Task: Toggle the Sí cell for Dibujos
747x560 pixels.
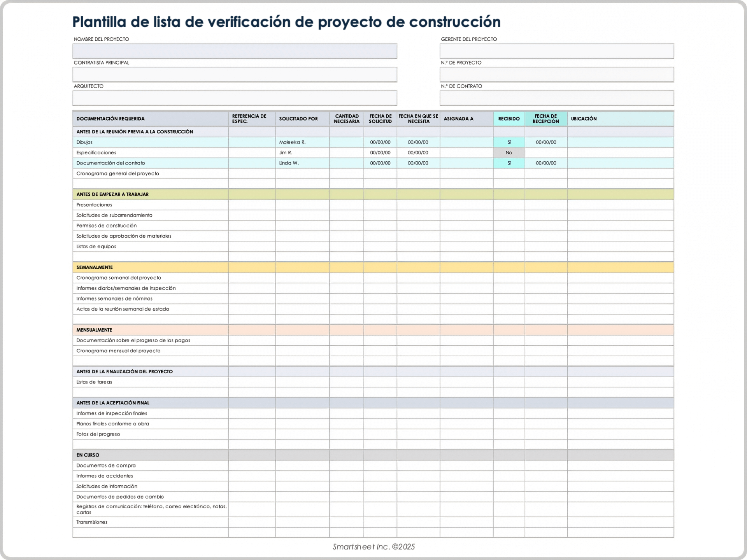Action: point(509,142)
